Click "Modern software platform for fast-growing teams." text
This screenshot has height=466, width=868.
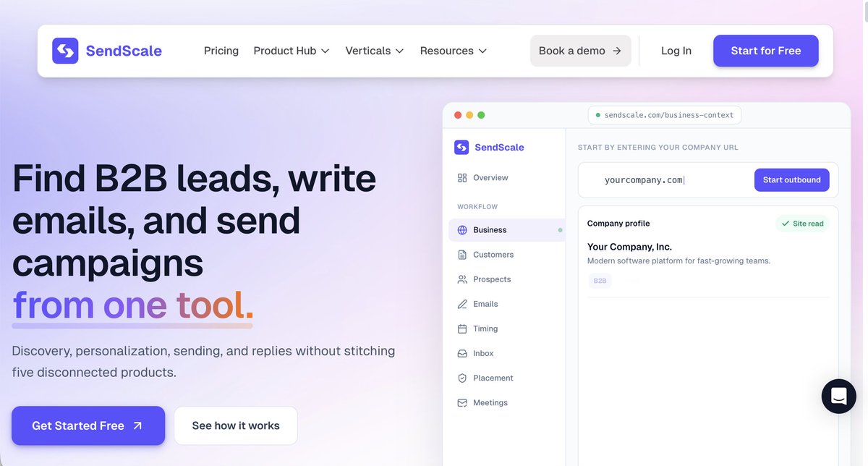[678, 261]
